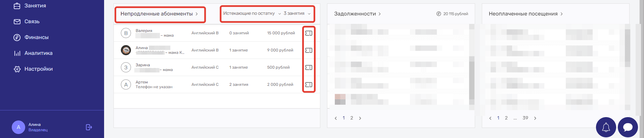
Task: Click the ticket icon in Зарина's row
Action: point(309,67)
